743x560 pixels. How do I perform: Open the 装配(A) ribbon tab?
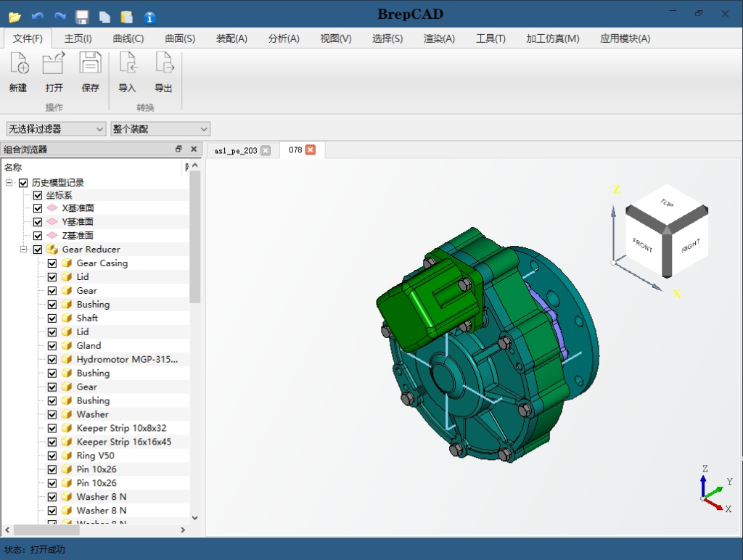pyautogui.click(x=231, y=38)
